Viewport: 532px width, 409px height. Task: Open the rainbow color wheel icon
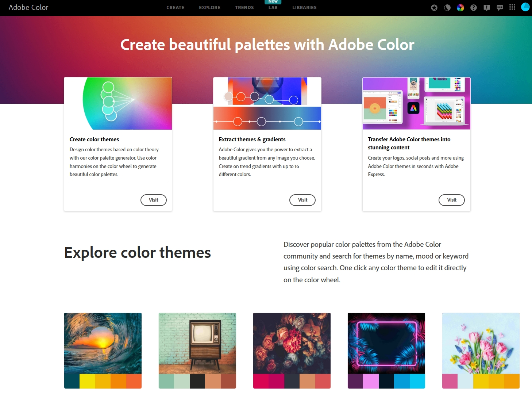click(x=460, y=8)
